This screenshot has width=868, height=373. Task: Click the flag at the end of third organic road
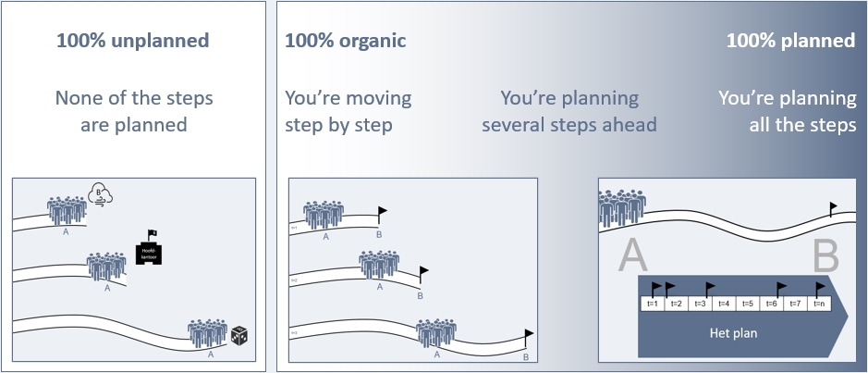click(x=529, y=339)
